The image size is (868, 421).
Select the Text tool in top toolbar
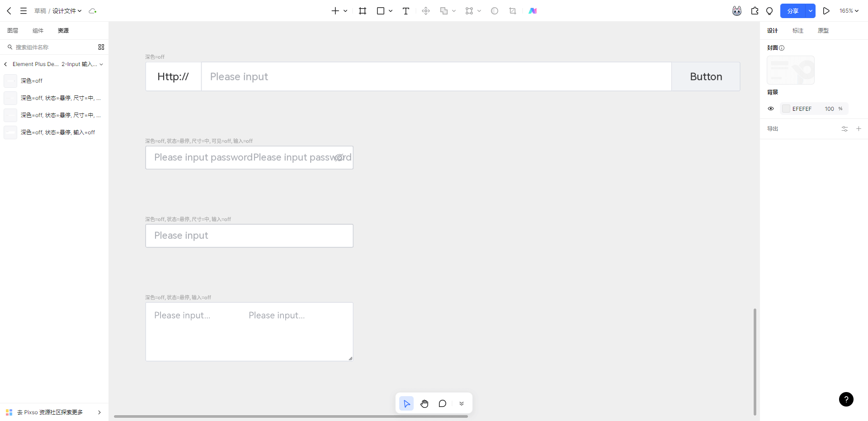(x=406, y=11)
